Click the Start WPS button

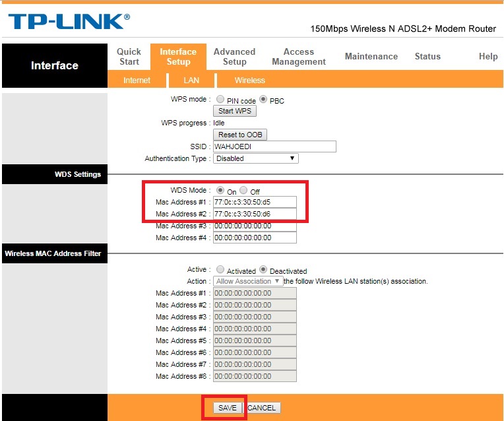[235, 111]
